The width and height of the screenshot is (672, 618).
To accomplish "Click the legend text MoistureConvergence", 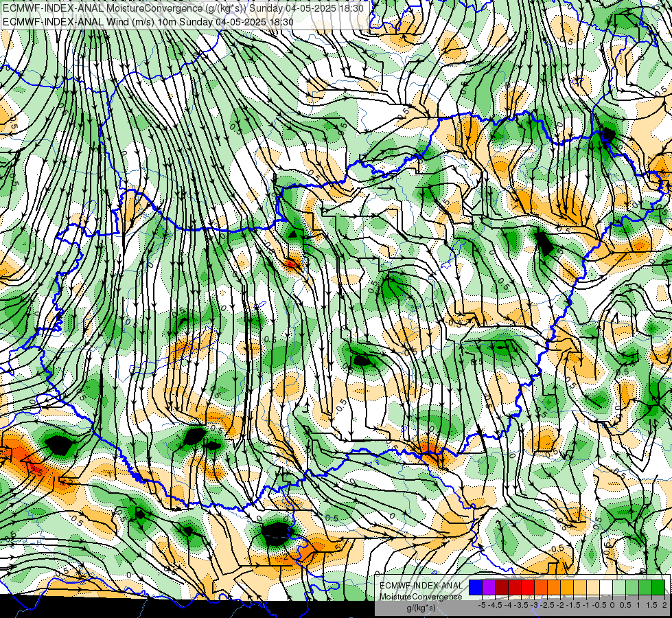I will pos(421,597).
